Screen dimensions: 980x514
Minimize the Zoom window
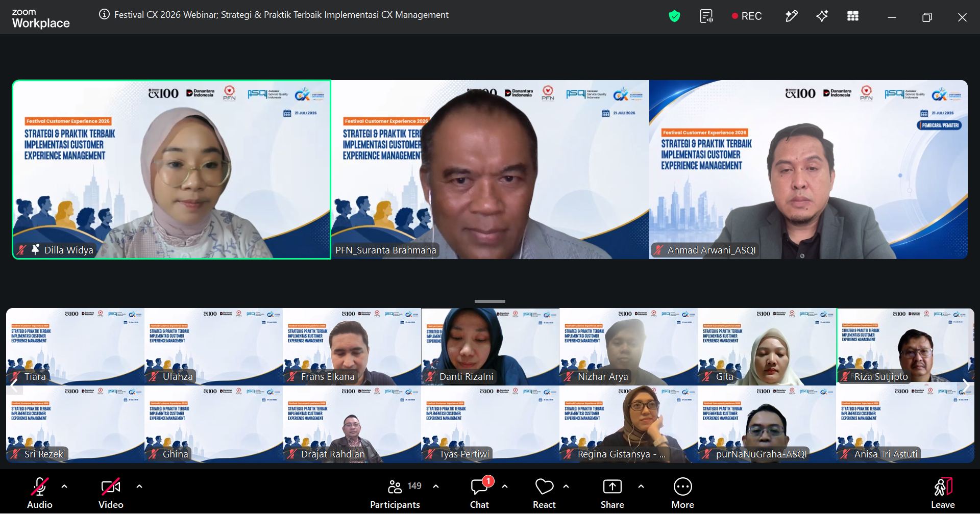tap(892, 17)
